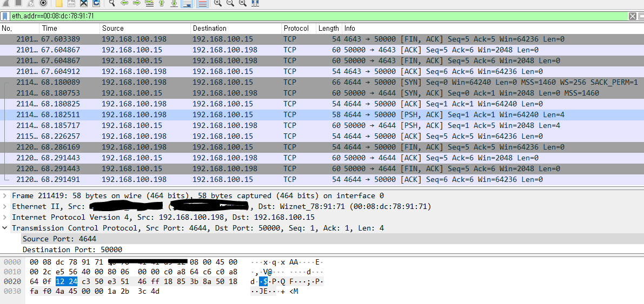Select packet at time 68.226257
This screenshot has width=644, height=304.
322,136
